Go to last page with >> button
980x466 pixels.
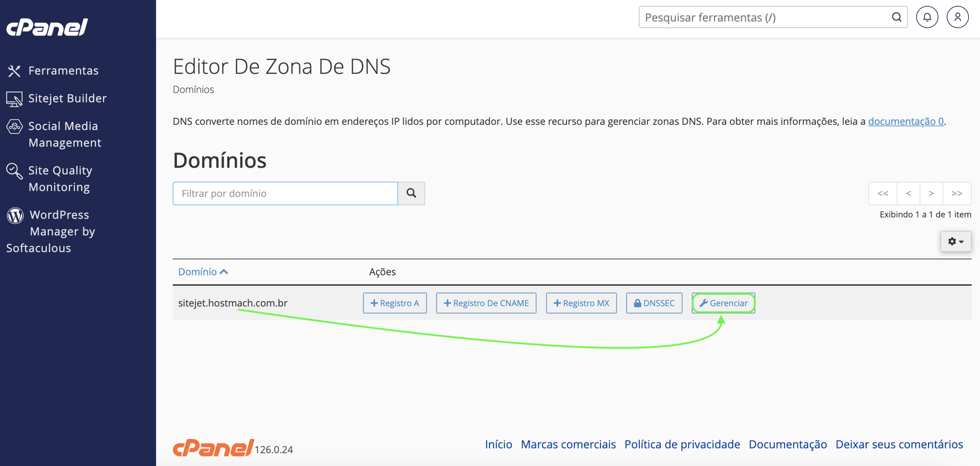957,193
